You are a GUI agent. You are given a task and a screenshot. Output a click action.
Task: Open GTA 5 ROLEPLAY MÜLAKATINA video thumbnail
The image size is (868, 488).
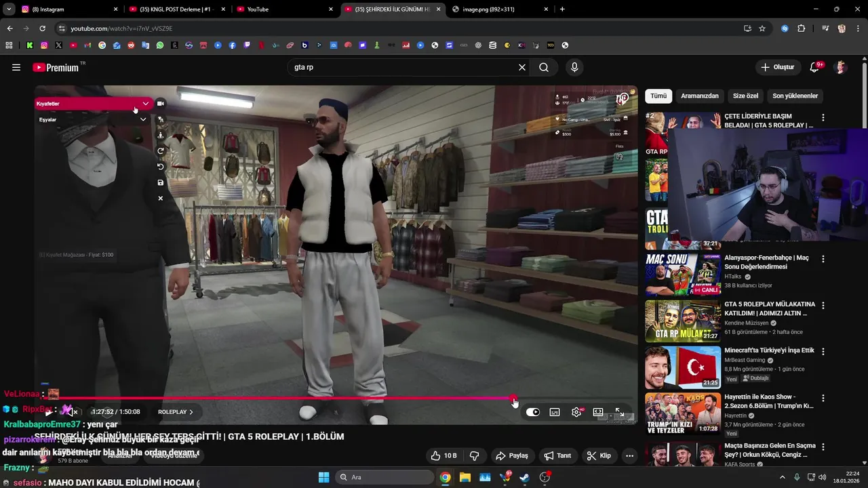point(683,321)
